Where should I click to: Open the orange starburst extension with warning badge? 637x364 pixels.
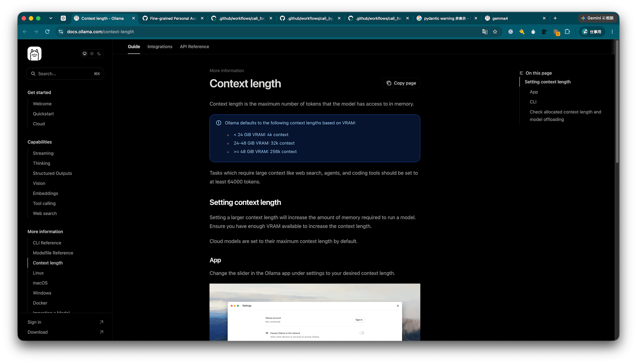[x=556, y=32]
